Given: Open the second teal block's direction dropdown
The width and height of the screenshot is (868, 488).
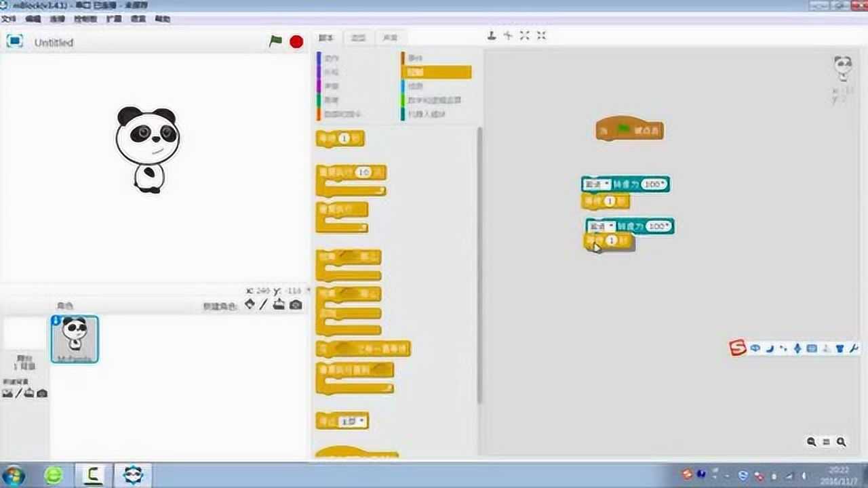Looking at the screenshot, I should point(611,226).
